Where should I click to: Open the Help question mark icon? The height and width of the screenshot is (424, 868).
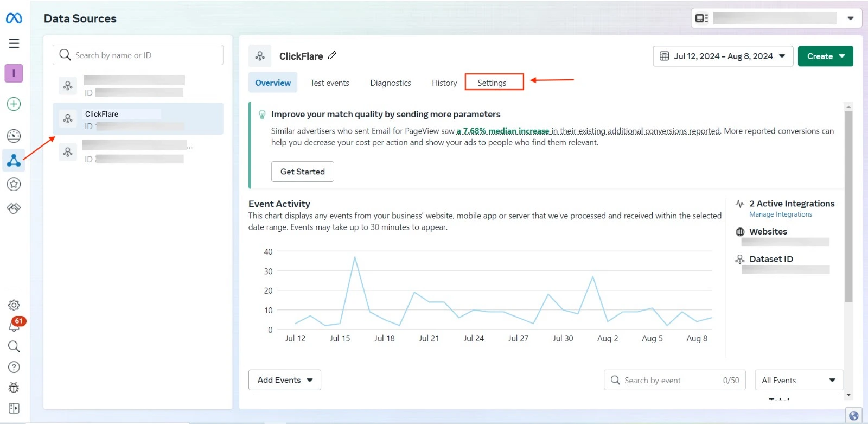14,367
